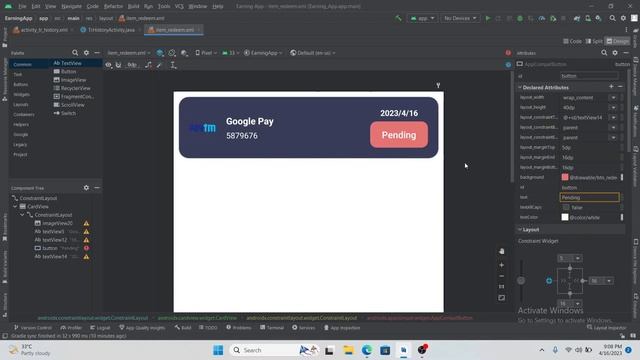Viewport: 640px width, 360px height.
Task: Toggle autoconnect magnet icon
Action: point(118,65)
